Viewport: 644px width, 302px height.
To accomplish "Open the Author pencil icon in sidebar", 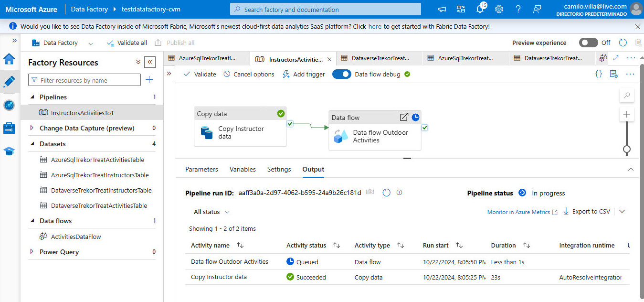I will [9, 82].
